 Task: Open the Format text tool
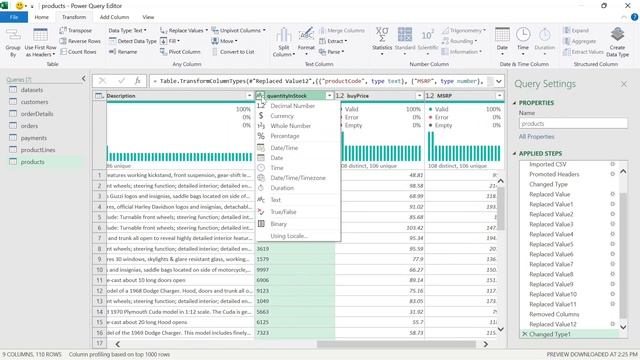[306, 43]
